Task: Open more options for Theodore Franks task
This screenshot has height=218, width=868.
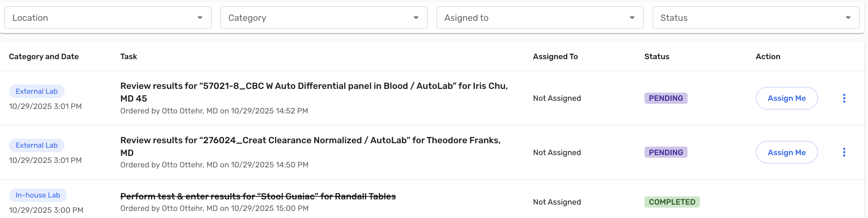Action: tap(844, 152)
